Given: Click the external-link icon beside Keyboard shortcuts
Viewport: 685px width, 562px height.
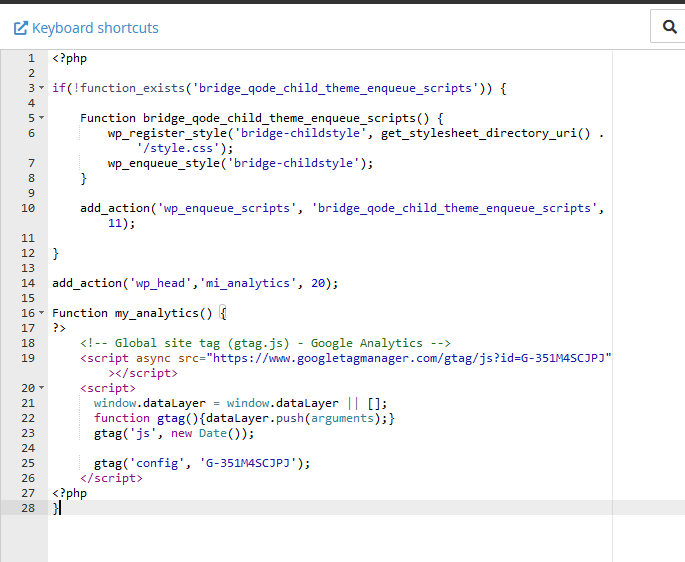Looking at the screenshot, I should tap(21, 28).
